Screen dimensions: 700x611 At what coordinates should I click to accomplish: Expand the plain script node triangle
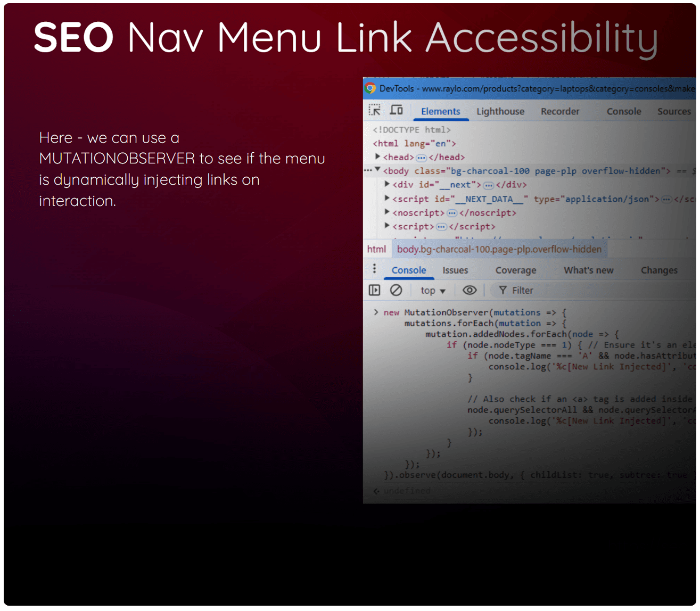[x=387, y=226]
